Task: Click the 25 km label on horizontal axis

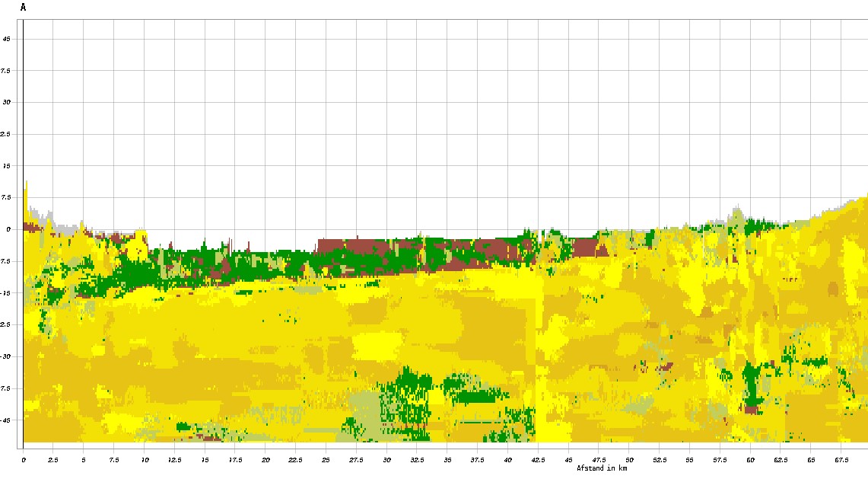Action: 326,461
